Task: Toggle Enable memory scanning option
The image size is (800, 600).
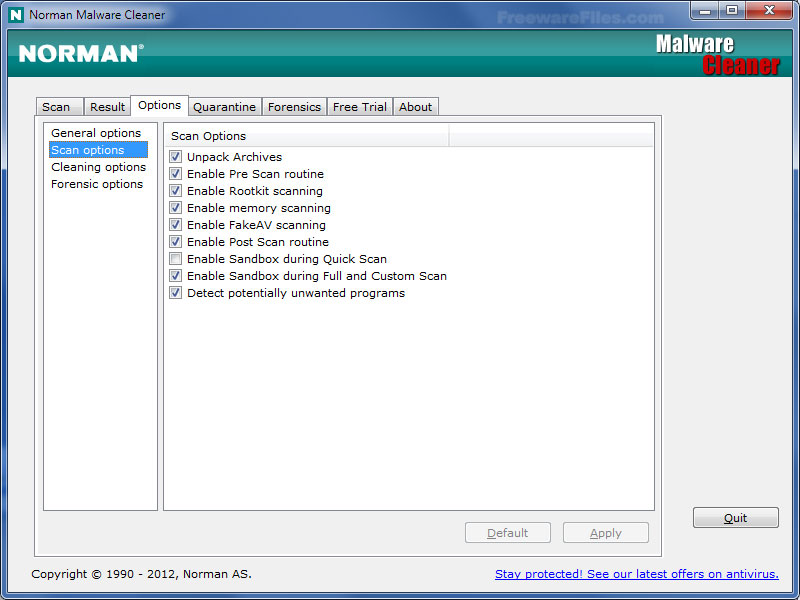Action: click(176, 208)
